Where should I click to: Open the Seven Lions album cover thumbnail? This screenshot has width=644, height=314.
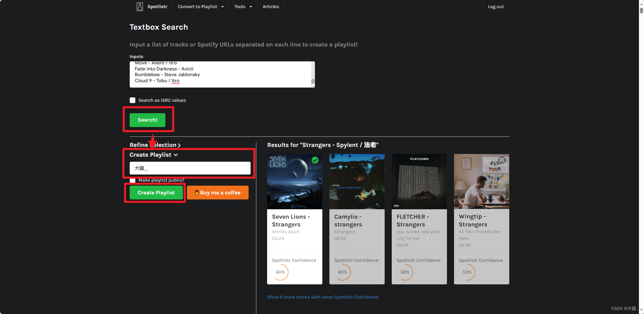point(295,182)
